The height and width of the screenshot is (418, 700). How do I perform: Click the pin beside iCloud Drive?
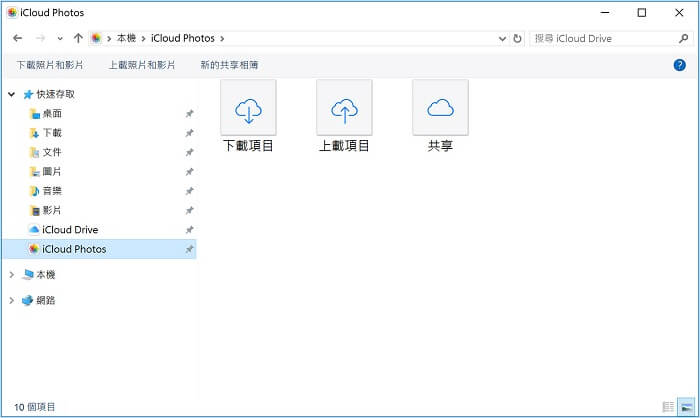point(189,230)
